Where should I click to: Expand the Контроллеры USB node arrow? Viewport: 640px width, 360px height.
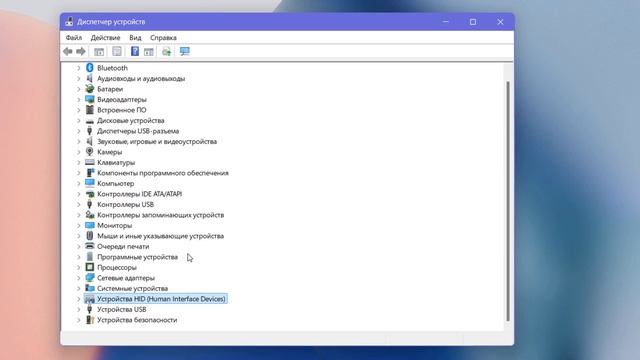click(x=79, y=204)
